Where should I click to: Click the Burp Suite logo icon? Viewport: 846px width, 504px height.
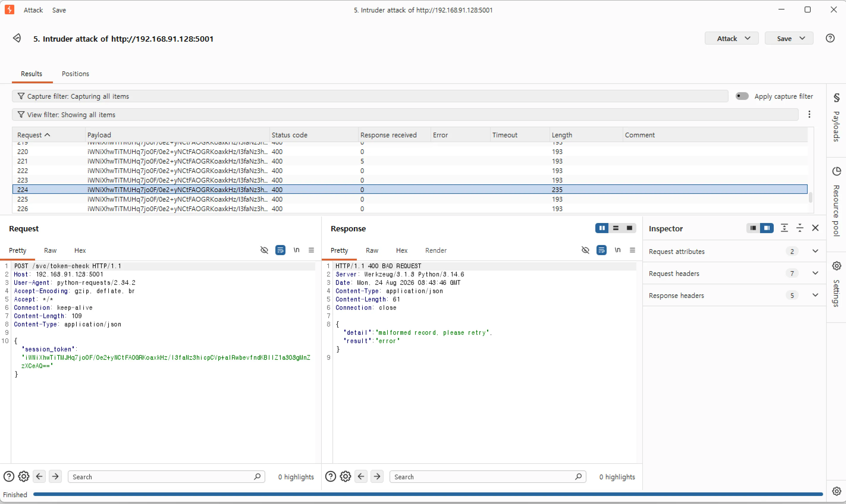[10, 10]
